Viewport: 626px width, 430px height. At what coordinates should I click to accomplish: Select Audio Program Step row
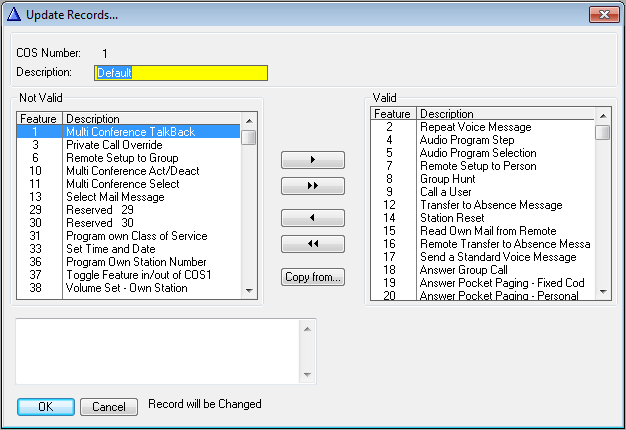point(483,140)
